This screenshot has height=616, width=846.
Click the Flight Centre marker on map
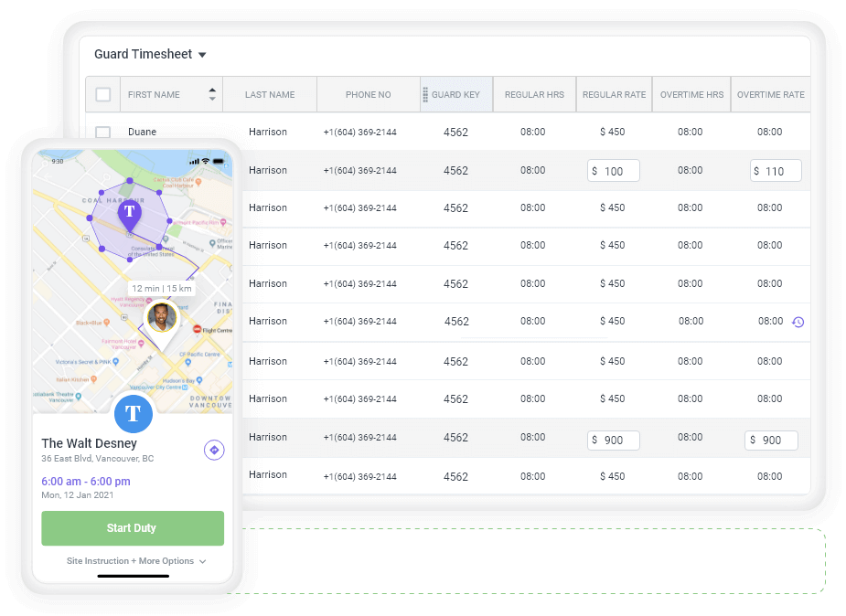click(197, 330)
